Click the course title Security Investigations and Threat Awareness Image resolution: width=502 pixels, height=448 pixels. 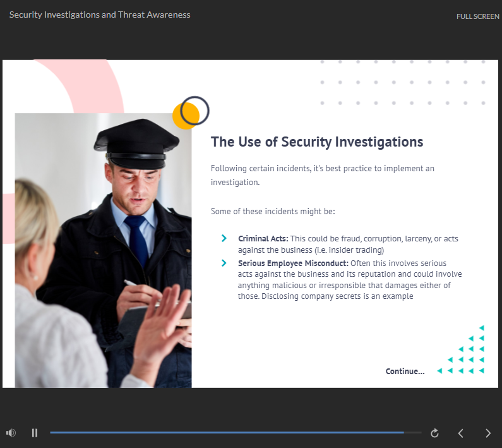point(100,15)
